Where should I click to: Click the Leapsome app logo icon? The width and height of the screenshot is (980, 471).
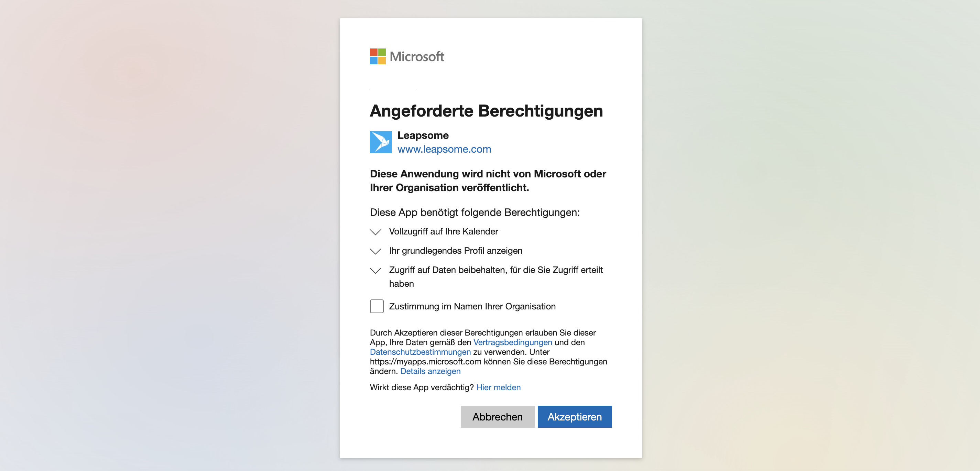pos(380,142)
